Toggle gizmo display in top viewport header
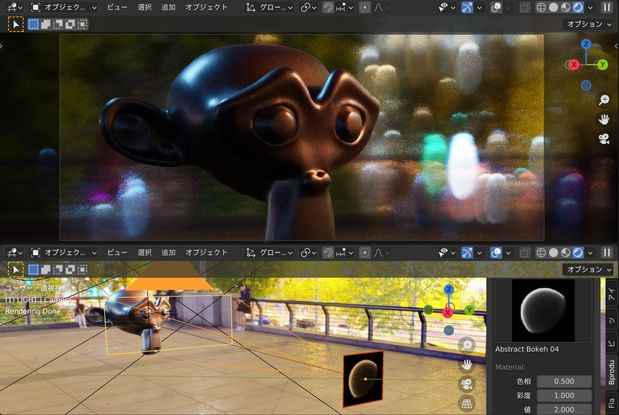 pos(467,8)
